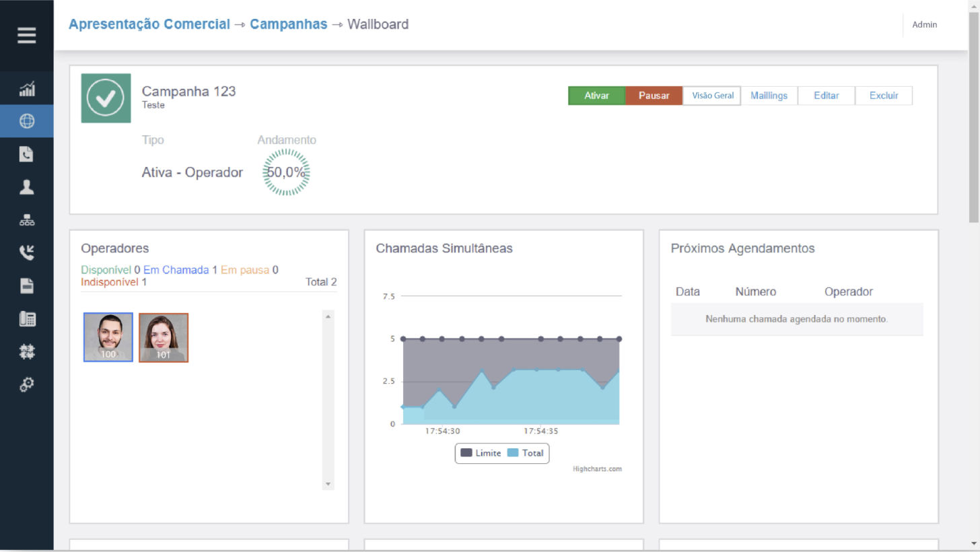This screenshot has width=980, height=552.
Task: Click the 50,0% progress circle
Action: (x=286, y=172)
